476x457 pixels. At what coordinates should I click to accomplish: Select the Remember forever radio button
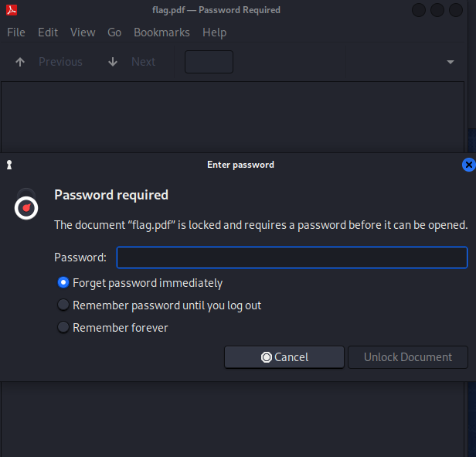63,328
